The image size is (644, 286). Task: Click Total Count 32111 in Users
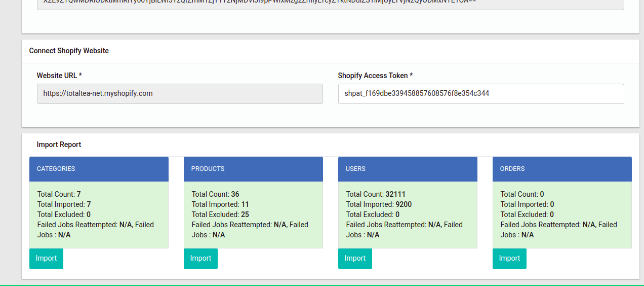tap(376, 194)
